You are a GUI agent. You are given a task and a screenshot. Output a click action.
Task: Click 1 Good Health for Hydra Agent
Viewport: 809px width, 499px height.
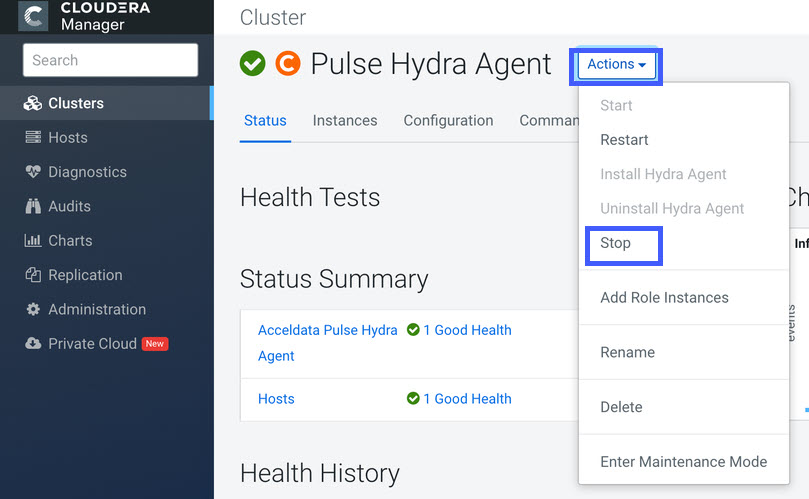(x=467, y=330)
